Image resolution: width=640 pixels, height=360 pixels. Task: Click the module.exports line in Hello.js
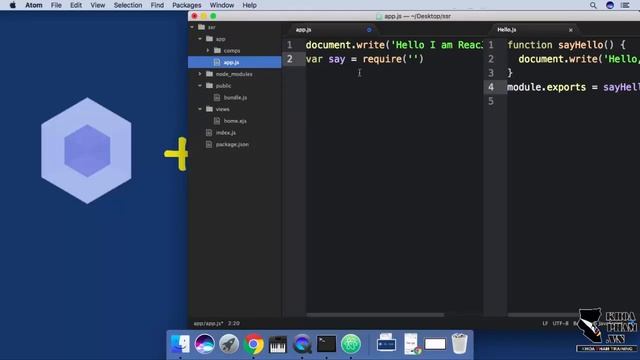coord(573,87)
